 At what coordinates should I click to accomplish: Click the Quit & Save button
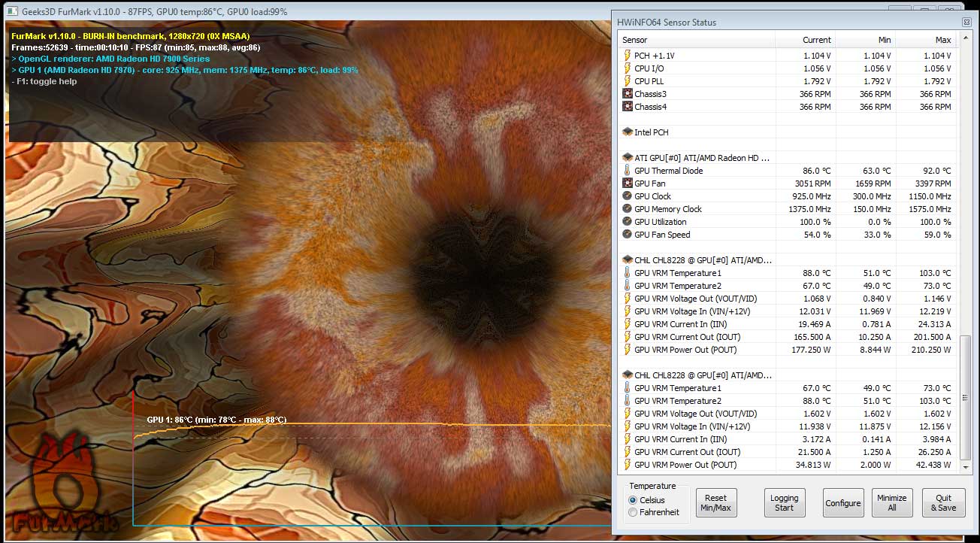pos(943,502)
